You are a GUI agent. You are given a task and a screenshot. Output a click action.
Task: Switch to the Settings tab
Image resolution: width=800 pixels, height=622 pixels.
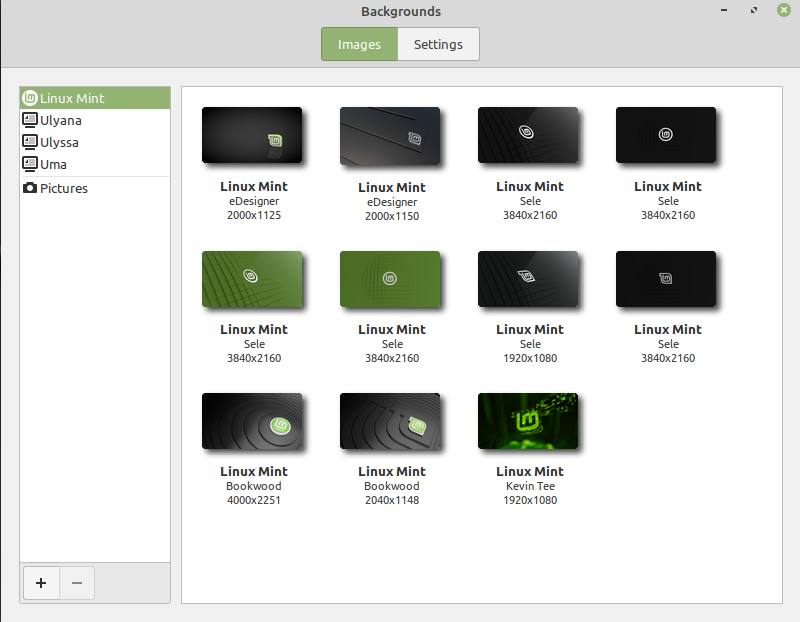coord(438,44)
